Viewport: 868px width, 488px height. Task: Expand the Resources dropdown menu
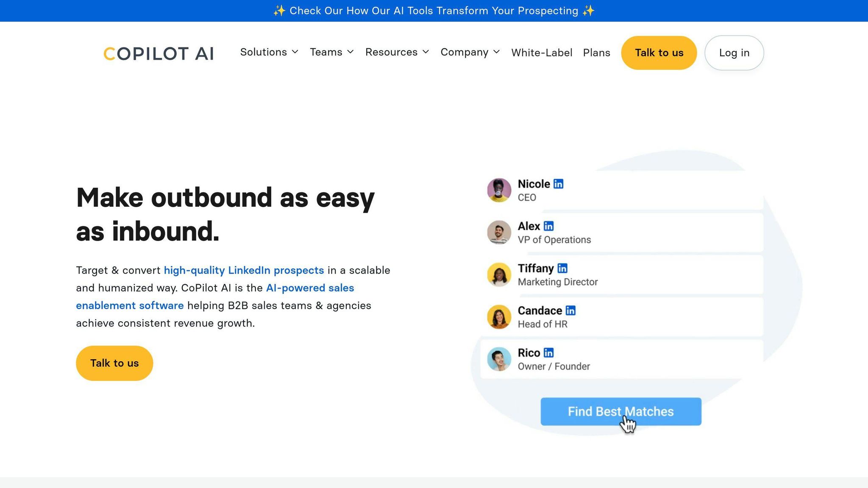(x=397, y=52)
